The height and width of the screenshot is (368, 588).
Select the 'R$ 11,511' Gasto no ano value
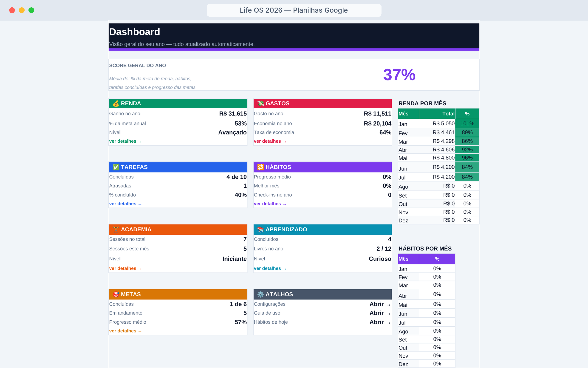(x=377, y=114)
